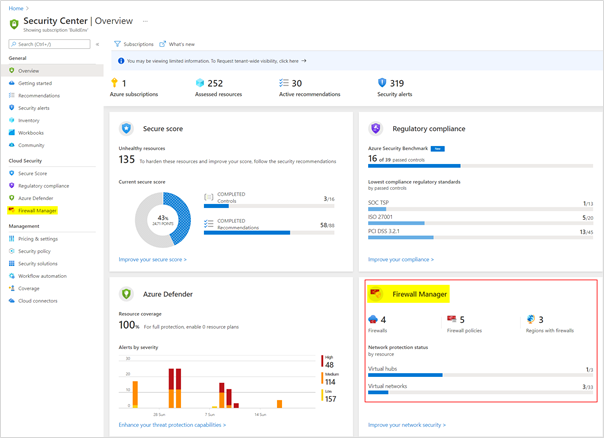This screenshot has width=604, height=438.
Task: Click the 319 Security alerts count
Action: tap(397, 83)
